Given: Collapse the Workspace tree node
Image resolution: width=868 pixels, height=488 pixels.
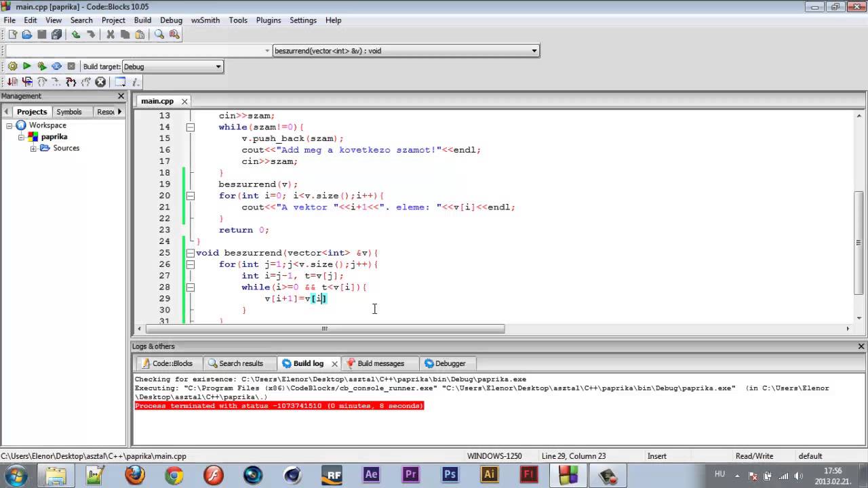Looking at the screenshot, I should click(x=9, y=125).
